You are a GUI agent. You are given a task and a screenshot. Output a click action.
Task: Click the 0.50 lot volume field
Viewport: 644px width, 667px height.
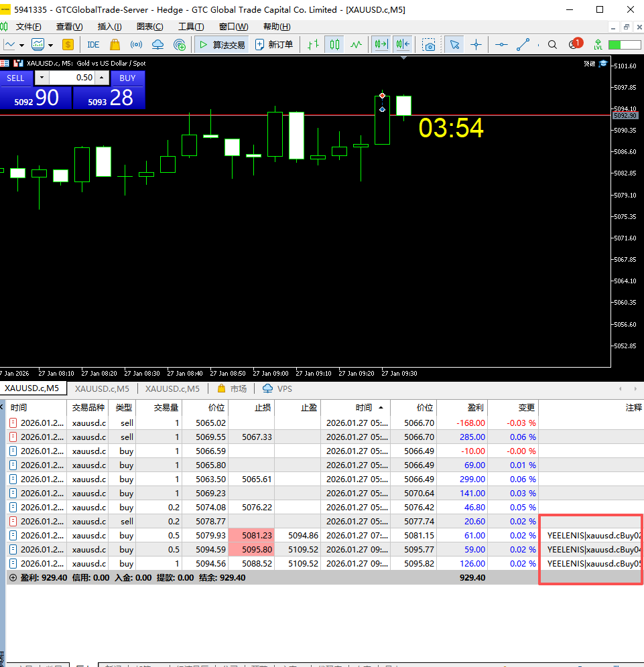[x=72, y=78]
